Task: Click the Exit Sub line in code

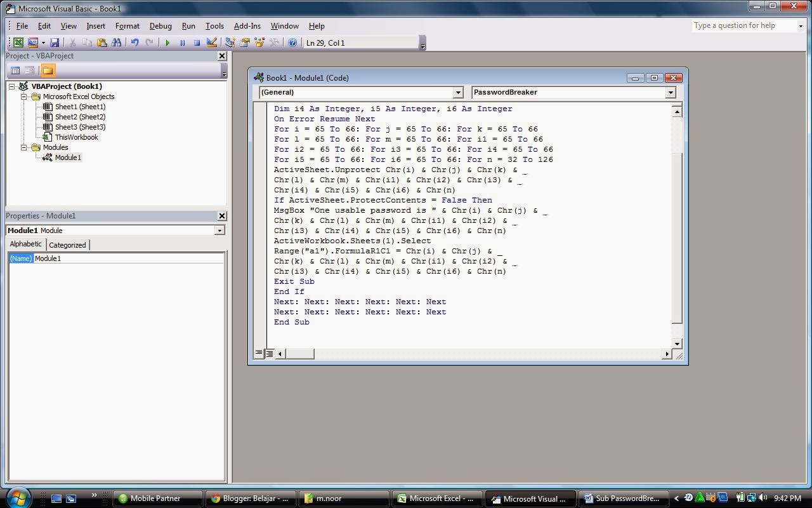Action: coord(294,281)
